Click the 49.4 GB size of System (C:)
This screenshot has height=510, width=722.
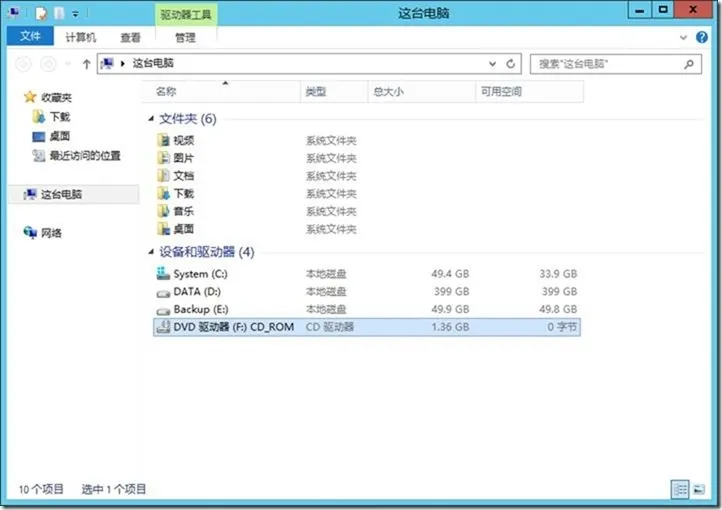click(450, 274)
